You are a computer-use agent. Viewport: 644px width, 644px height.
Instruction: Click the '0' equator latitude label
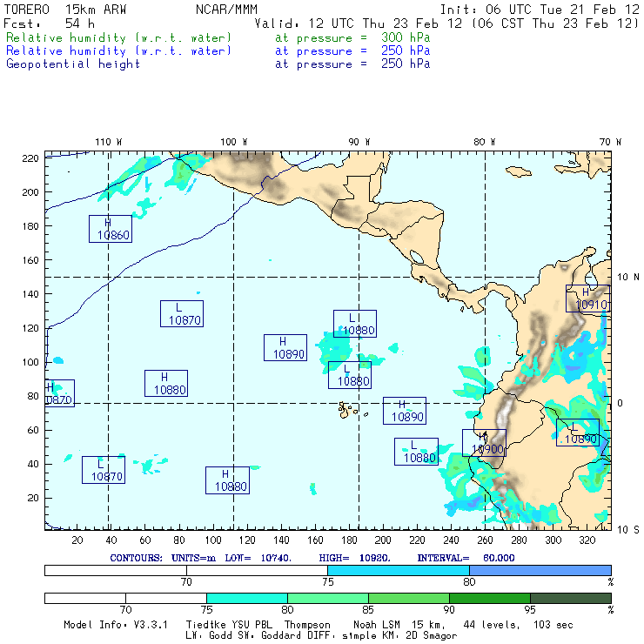(x=620, y=403)
